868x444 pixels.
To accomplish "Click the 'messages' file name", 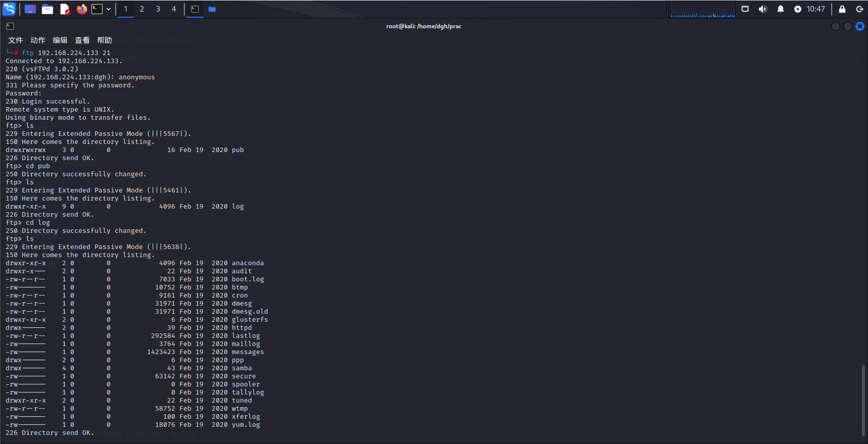I will pyautogui.click(x=248, y=352).
